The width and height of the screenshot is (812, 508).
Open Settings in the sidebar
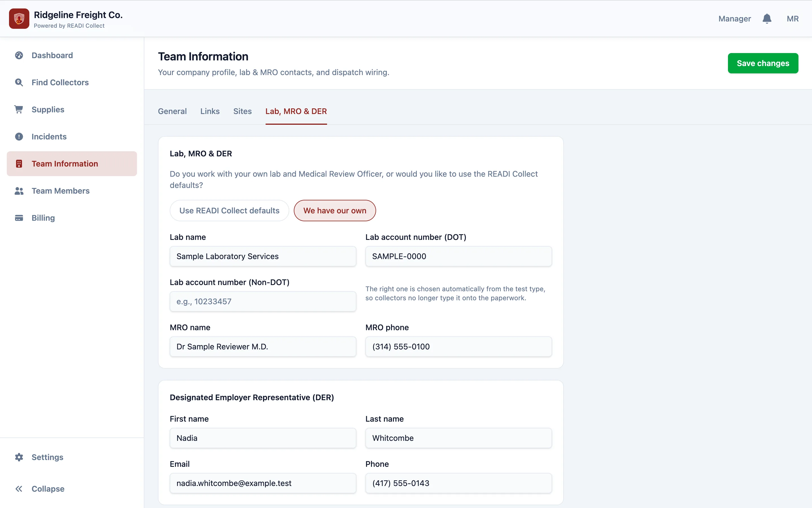tap(72, 457)
